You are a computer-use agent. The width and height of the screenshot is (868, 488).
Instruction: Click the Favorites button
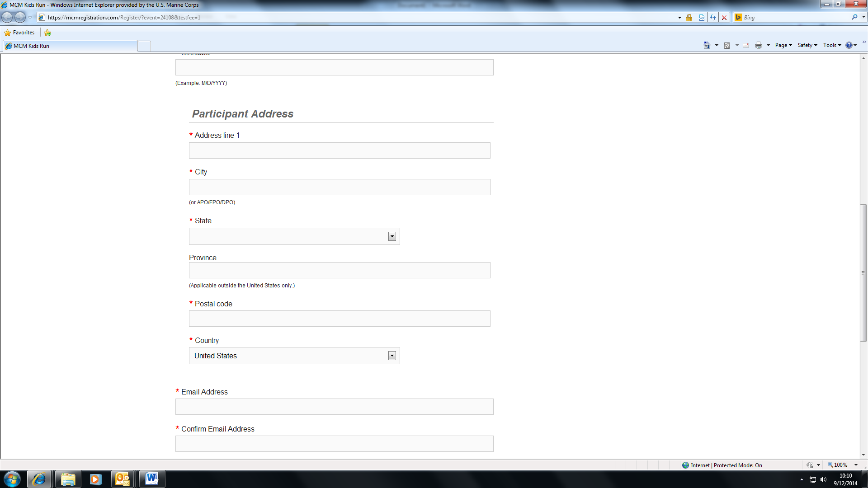[x=19, y=33]
